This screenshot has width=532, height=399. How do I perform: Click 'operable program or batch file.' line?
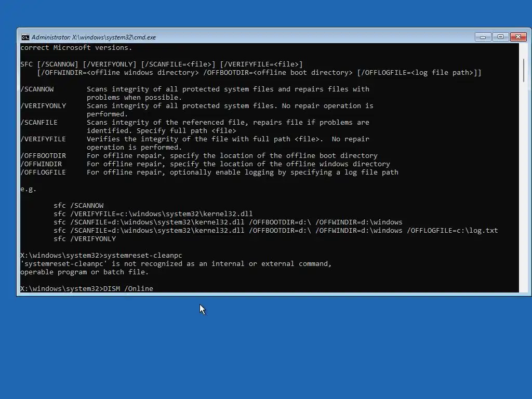(x=84, y=272)
